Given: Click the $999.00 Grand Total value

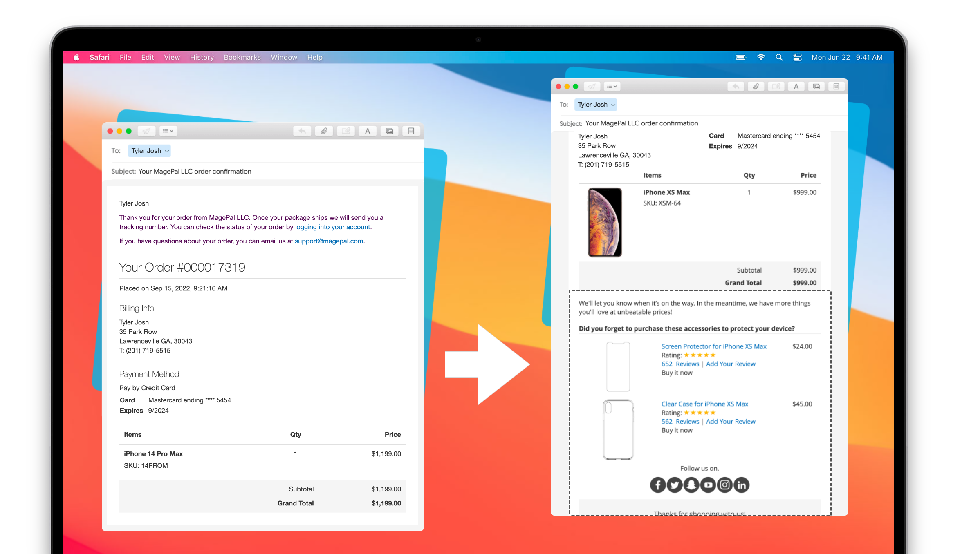Looking at the screenshot, I should click(x=805, y=283).
